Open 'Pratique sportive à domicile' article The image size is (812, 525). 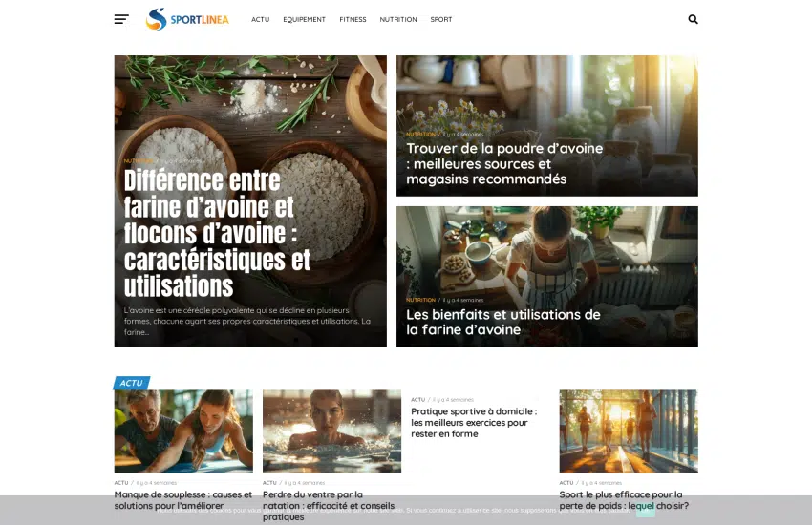point(474,423)
